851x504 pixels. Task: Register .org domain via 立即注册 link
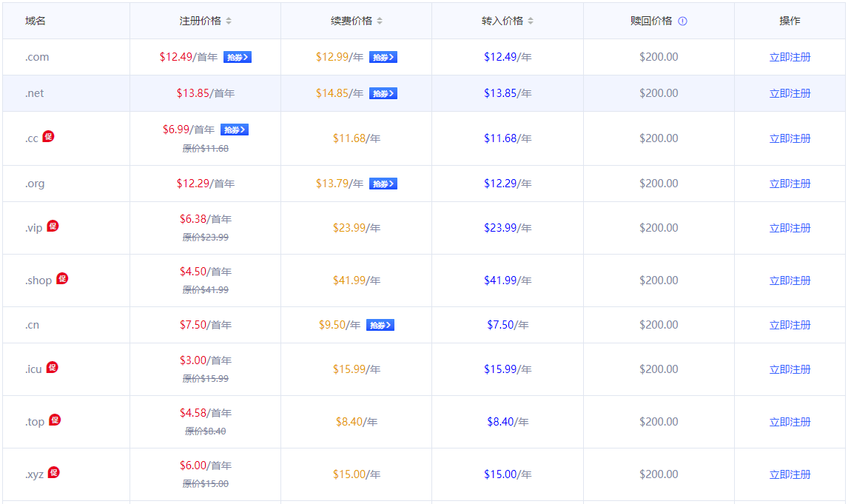[x=790, y=184]
